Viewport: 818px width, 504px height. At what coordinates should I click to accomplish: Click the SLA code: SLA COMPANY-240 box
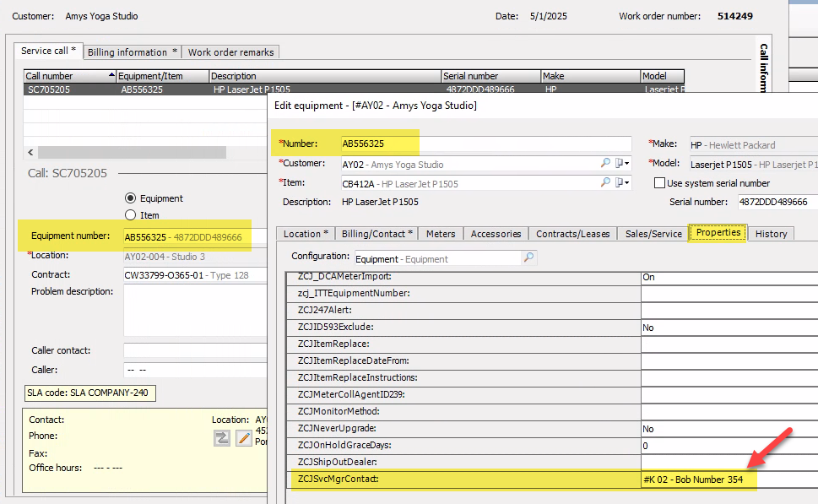point(89,393)
